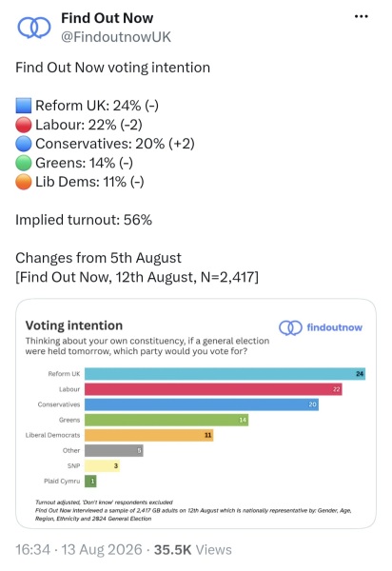Click the blue circle Conservatives emoji
The image size is (392, 571).
point(24,144)
